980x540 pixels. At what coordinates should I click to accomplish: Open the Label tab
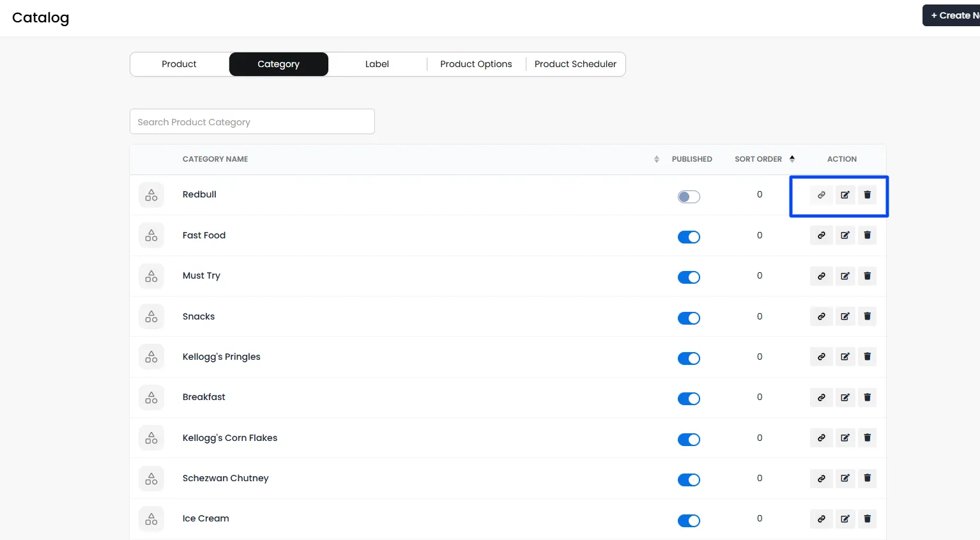click(377, 64)
